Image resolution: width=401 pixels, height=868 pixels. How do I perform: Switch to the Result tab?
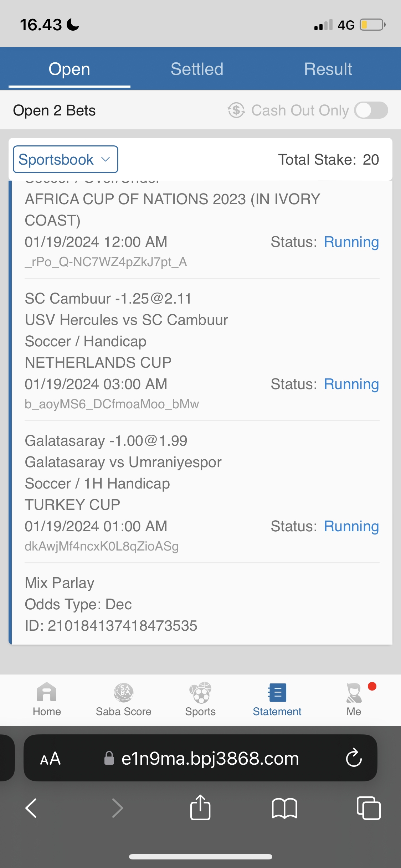(x=328, y=69)
